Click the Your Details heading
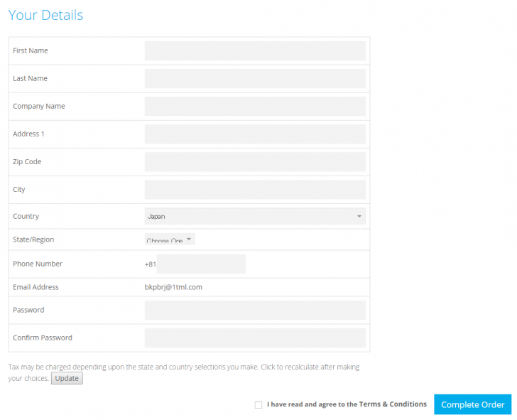The width and height of the screenshot is (517, 420). click(x=46, y=15)
